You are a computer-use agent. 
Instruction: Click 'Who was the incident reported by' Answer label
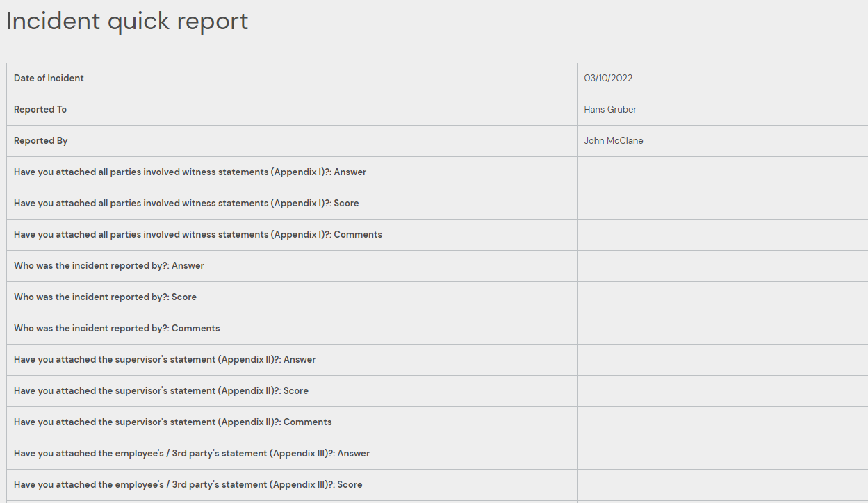tap(109, 266)
